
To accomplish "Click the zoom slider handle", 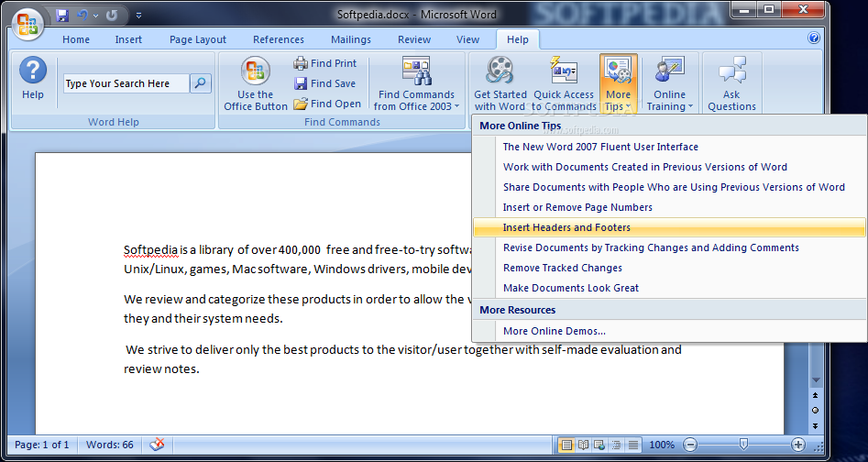I will tap(743, 444).
